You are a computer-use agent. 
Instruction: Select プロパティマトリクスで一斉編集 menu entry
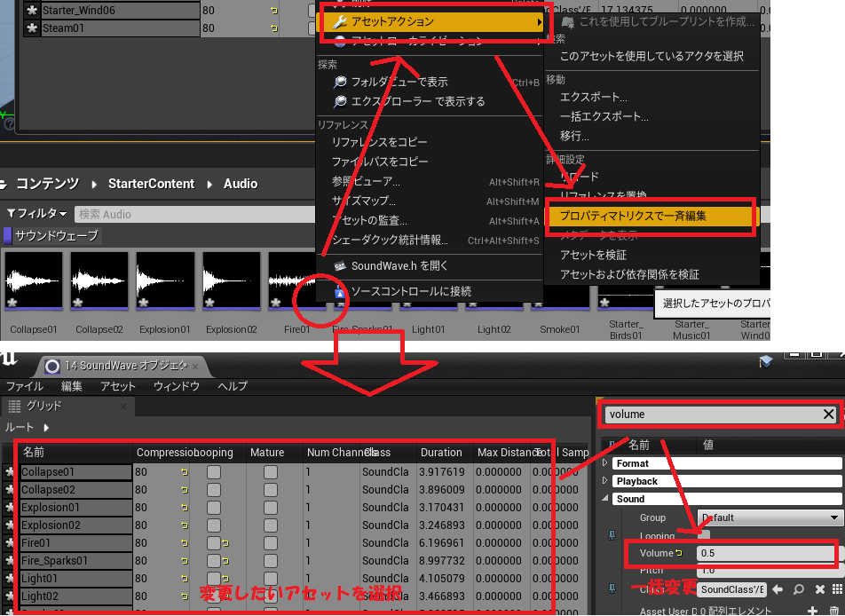point(651,216)
